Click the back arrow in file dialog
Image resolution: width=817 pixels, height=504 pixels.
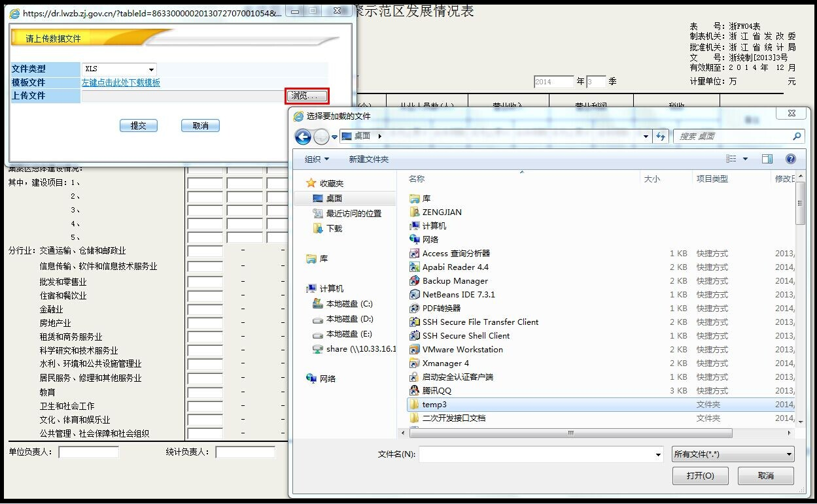(x=303, y=137)
